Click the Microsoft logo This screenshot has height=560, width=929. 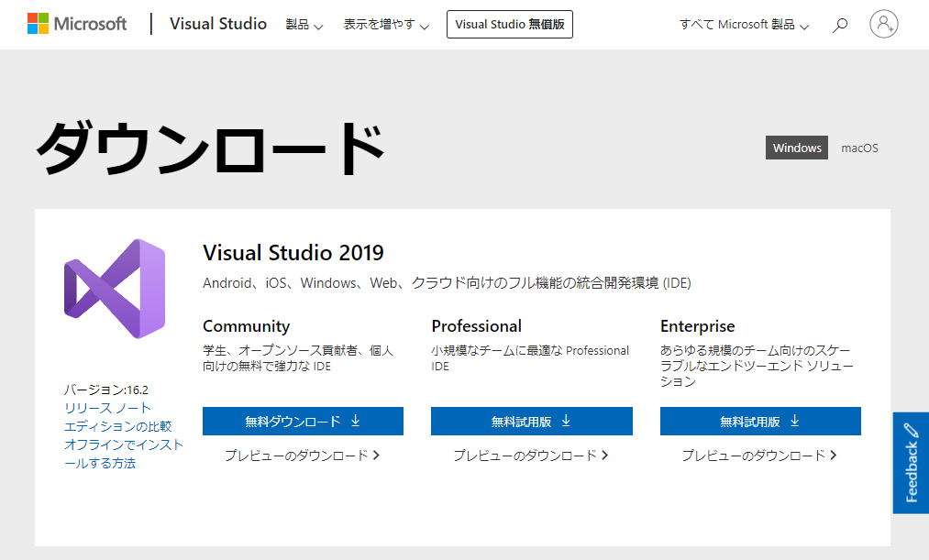(77, 24)
